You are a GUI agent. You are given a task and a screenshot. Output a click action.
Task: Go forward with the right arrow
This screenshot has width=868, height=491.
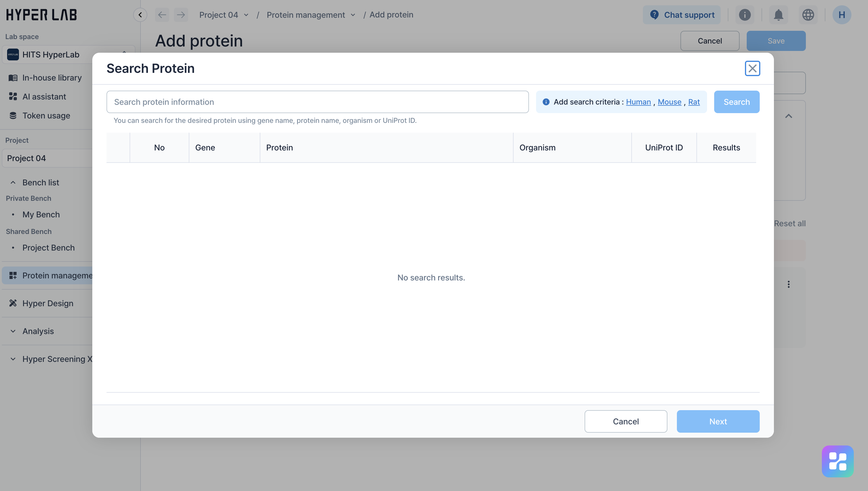click(x=181, y=15)
